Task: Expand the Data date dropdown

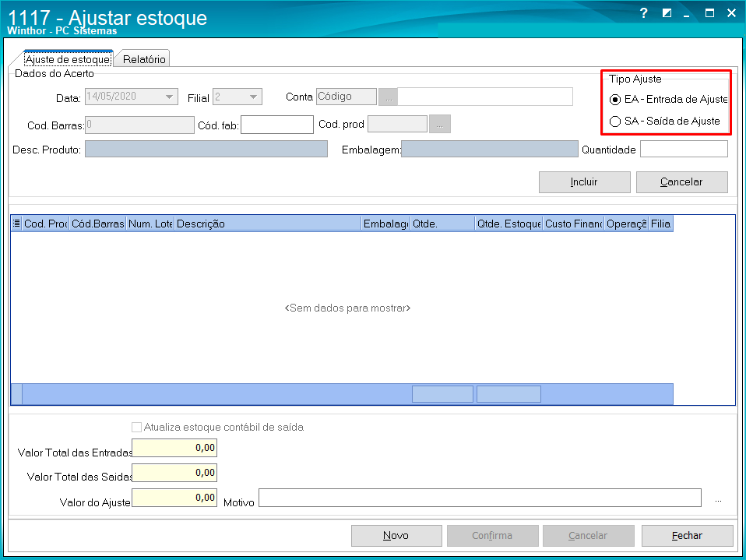Action: 169,97
